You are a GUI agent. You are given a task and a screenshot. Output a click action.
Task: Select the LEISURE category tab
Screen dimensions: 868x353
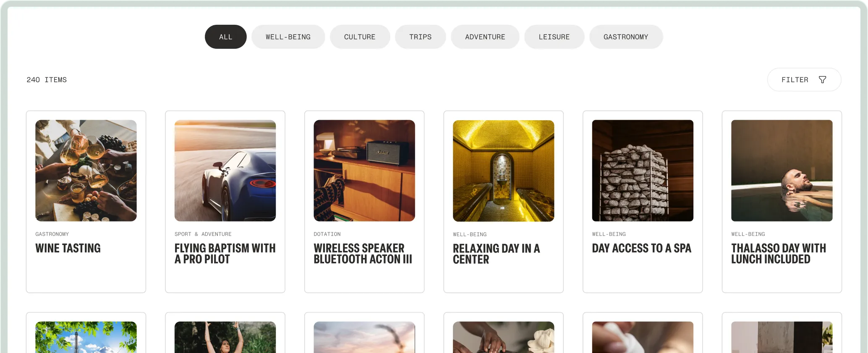tap(554, 37)
